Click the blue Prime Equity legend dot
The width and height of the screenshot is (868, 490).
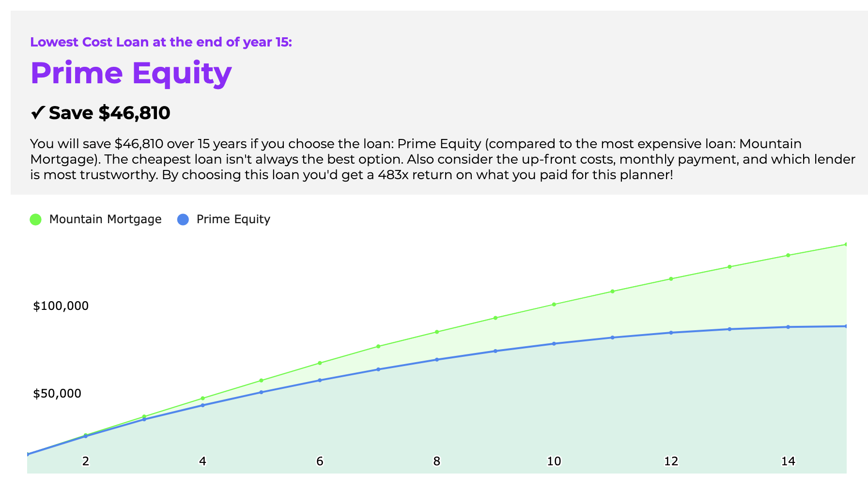(x=183, y=219)
